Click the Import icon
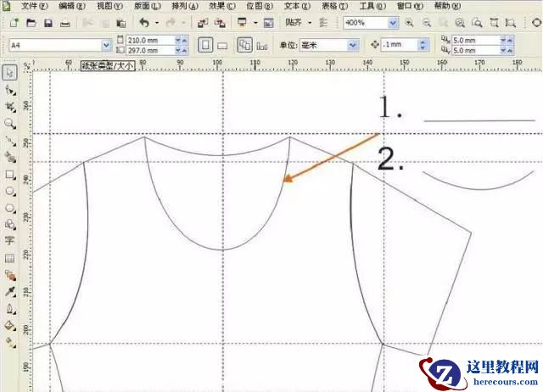The height and width of the screenshot is (392, 543). (x=203, y=23)
